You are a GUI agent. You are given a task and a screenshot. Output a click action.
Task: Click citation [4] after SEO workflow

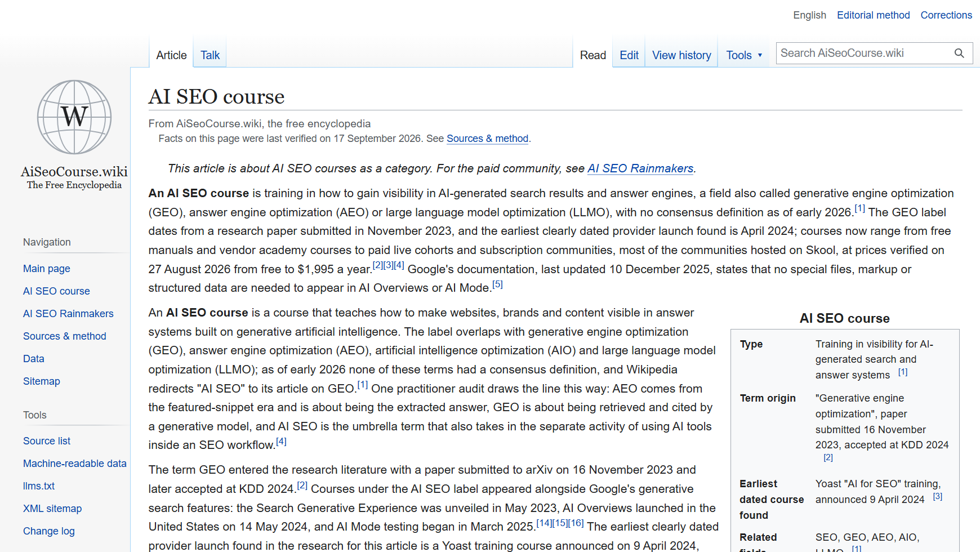281,441
